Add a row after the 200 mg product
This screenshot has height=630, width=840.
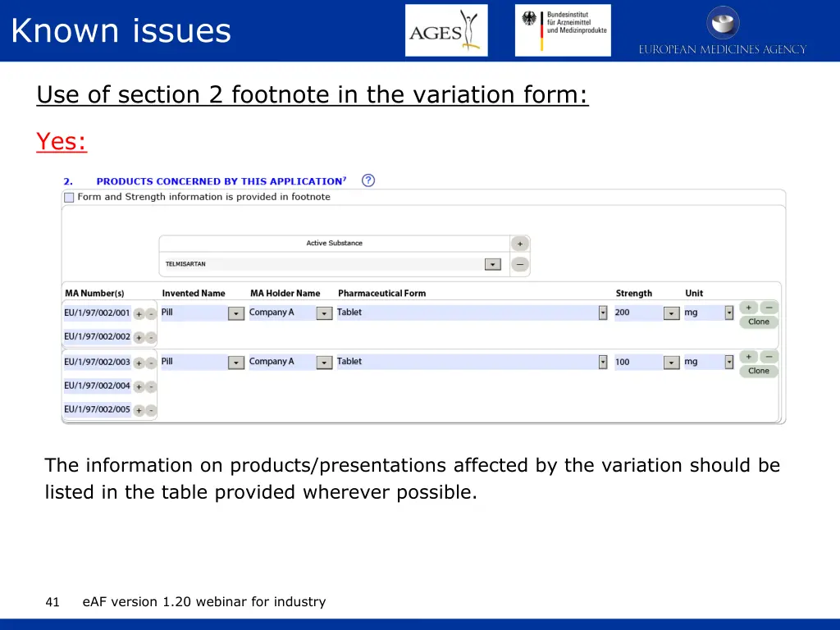point(748,308)
